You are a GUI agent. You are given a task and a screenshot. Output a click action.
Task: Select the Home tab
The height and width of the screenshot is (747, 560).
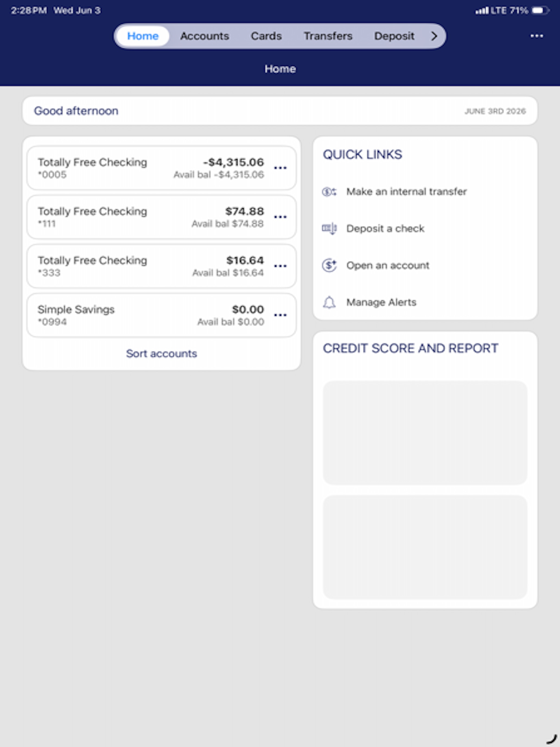click(143, 36)
